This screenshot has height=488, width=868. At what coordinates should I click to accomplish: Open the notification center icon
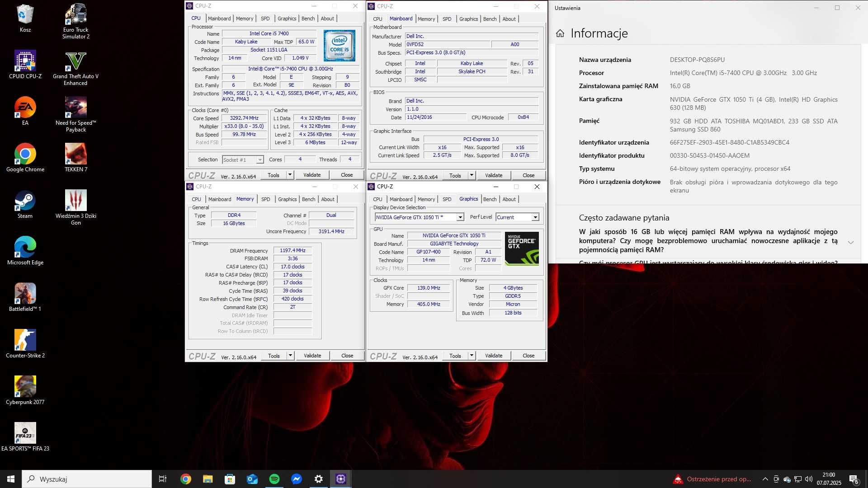click(x=854, y=479)
